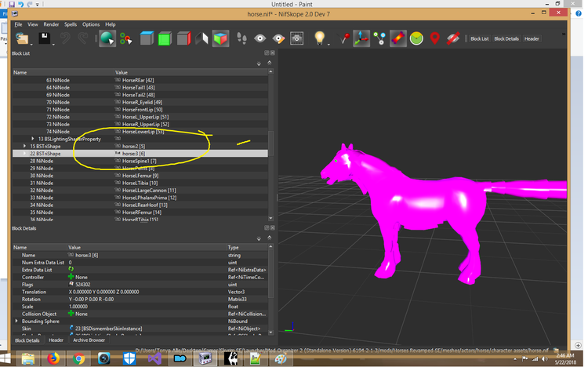Viewport: 588px width, 367px height.
Task: Toggle the green circle constraints icon
Action: [x=416, y=38]
